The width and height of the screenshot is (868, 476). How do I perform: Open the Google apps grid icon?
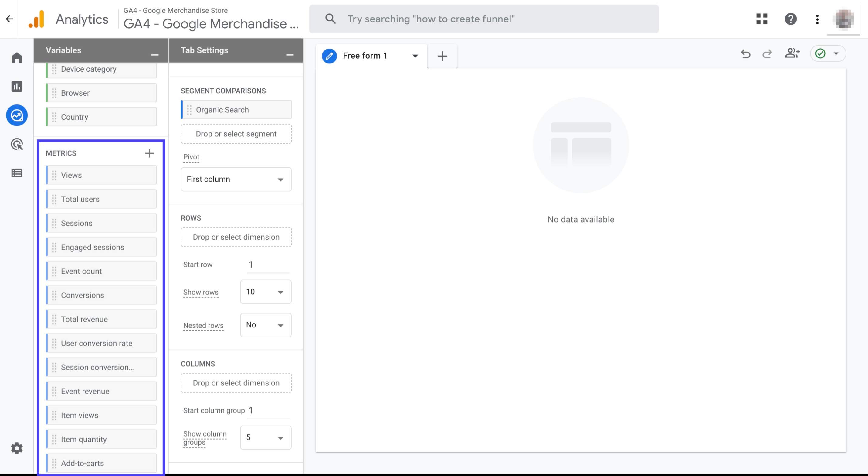[761, 19]
